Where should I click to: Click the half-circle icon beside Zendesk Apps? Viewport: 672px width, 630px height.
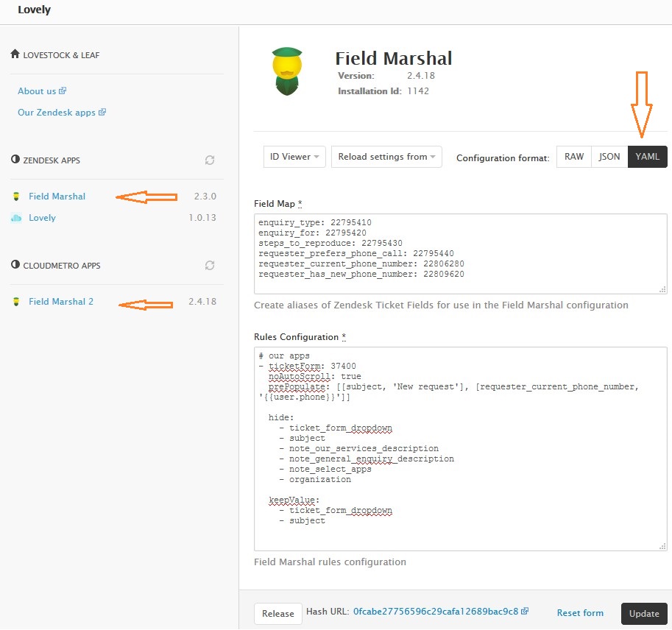coord(15,160)
